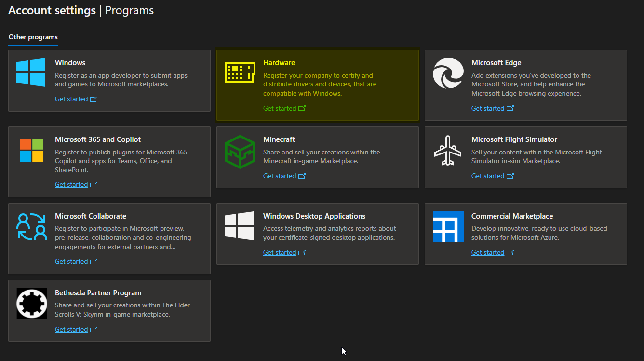Click the Microsoft Edge logo icon

448,73
